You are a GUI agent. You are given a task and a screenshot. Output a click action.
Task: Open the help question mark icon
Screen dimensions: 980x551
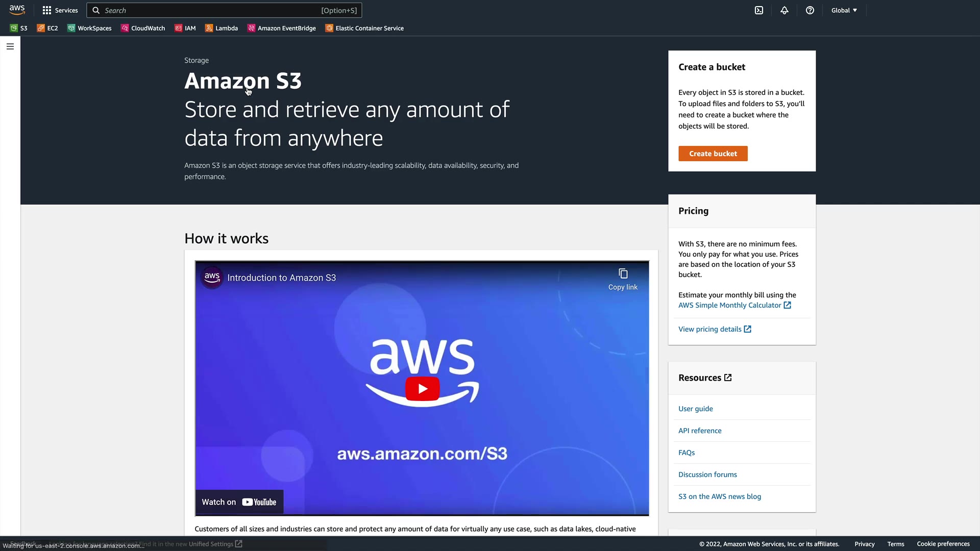coord(810,10)
